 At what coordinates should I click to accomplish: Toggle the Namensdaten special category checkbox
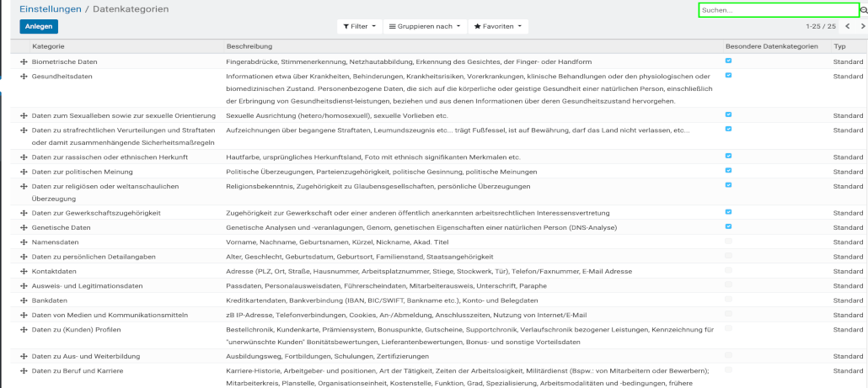pos(728,241)
